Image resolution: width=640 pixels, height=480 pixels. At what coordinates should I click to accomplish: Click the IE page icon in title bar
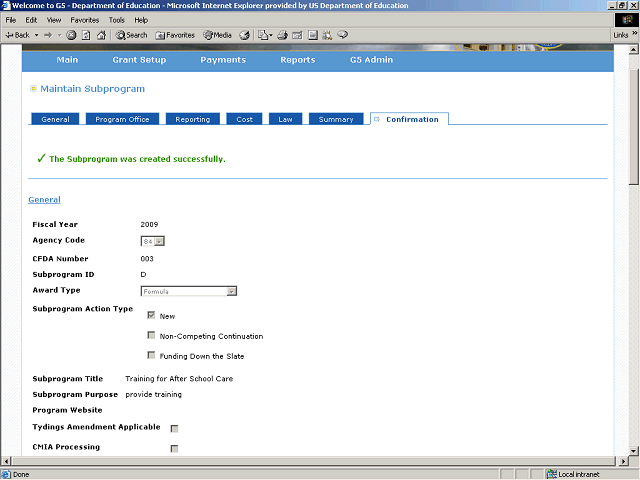(6, 5)
